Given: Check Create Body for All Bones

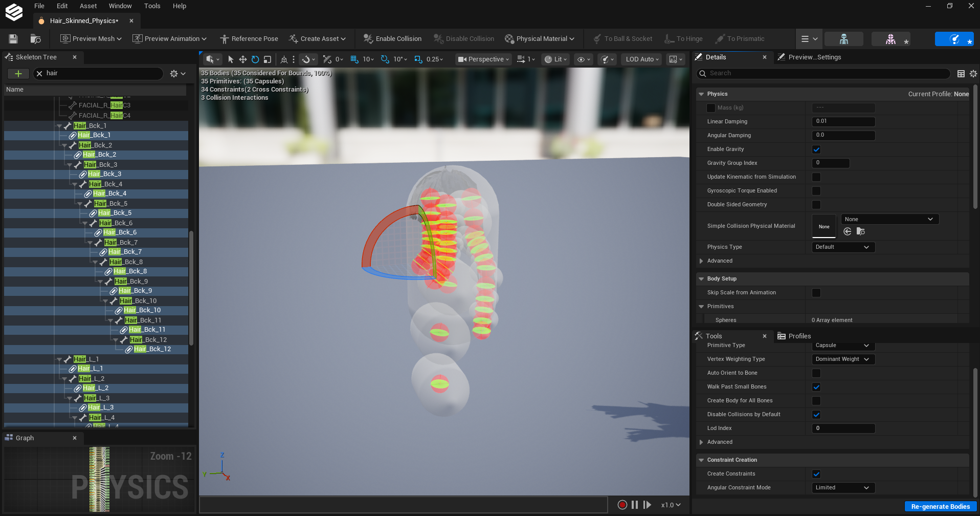Looking at the screenshot, I should point(816,401).
